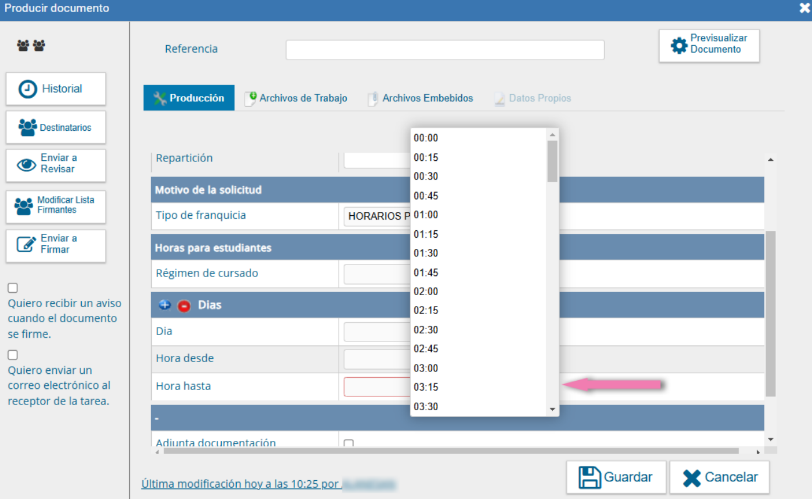Open the Destinatarios recipients list

coord(56,128)
